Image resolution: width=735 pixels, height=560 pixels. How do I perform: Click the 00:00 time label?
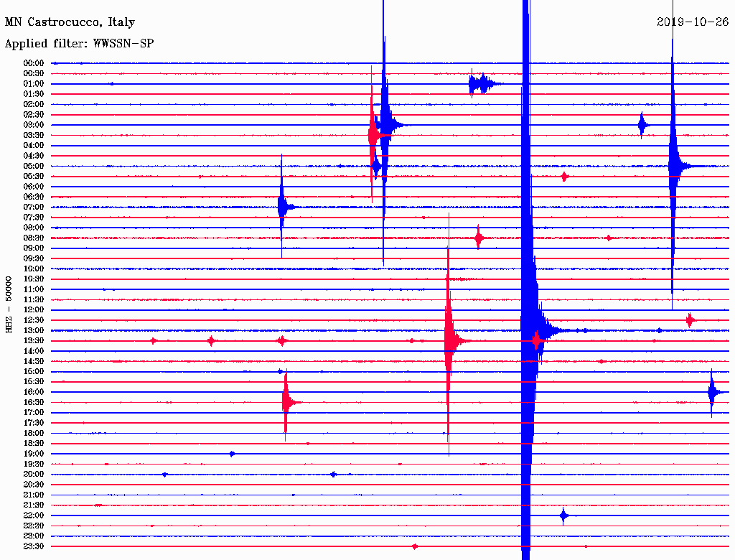tap(34, 63)
